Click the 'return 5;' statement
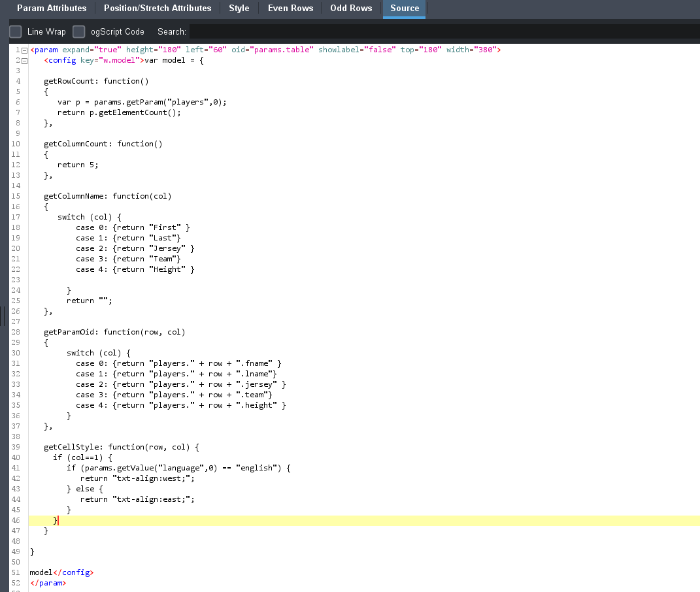 tap(78, 165)
